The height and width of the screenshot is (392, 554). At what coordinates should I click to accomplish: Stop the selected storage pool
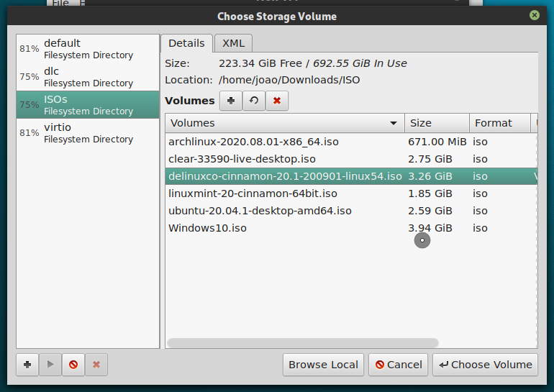[73, 365]
